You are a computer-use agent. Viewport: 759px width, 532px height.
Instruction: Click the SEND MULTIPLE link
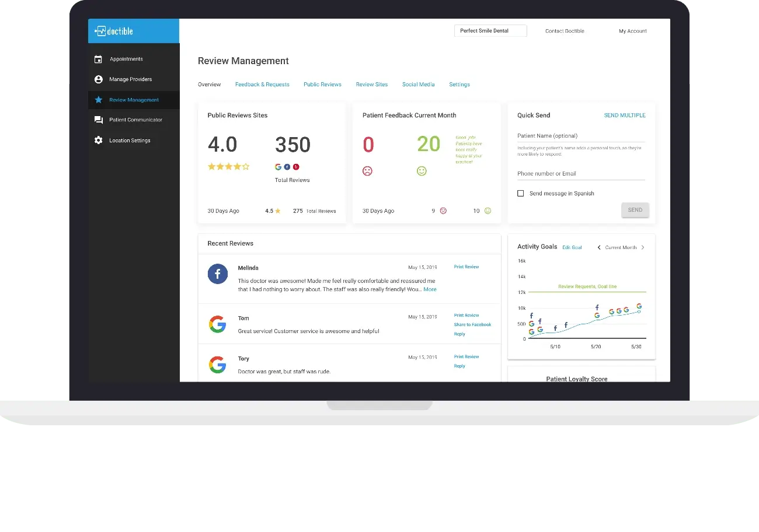point(624,116)
